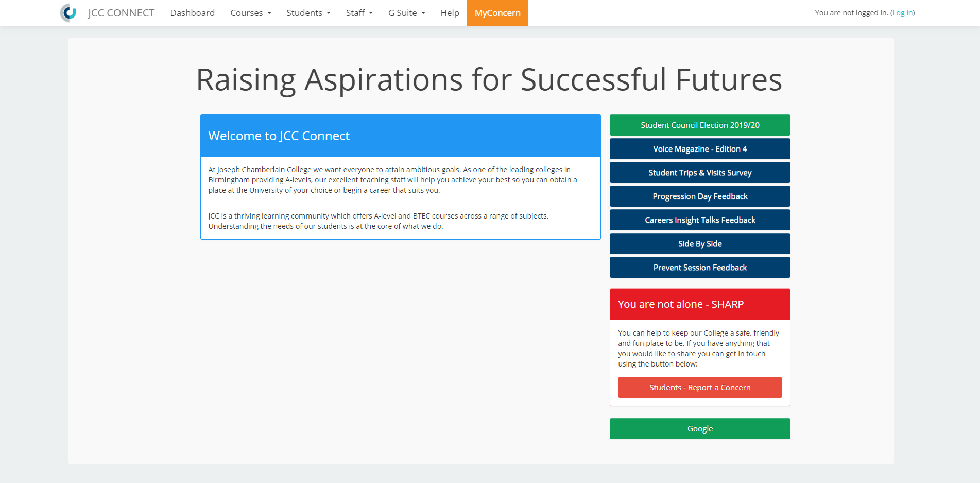Image resolution: width=980 pixels, height=483 pixels.
Task: Click the JCC Connect logo icon
Action: (x=68, y=13)
